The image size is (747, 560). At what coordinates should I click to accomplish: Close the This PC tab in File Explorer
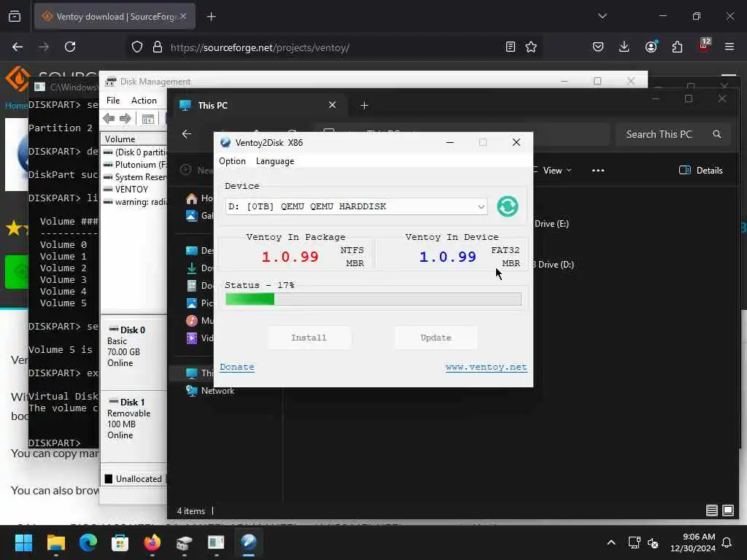pos(332,105)
